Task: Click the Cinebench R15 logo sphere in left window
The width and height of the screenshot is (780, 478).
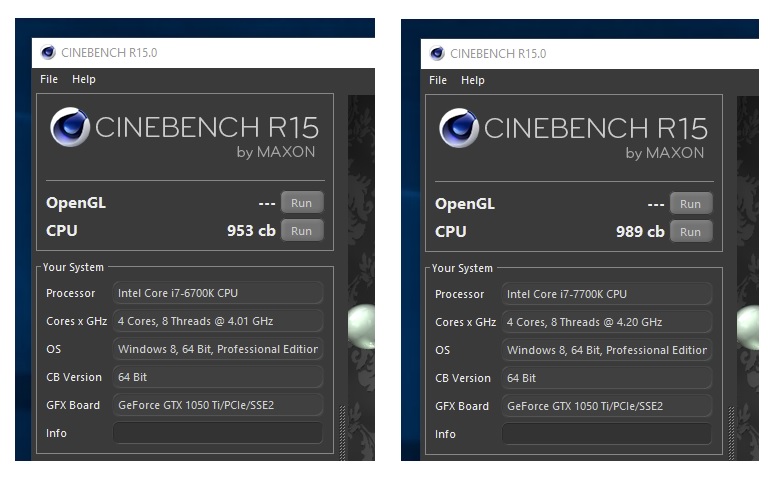Action: point(70,127)
